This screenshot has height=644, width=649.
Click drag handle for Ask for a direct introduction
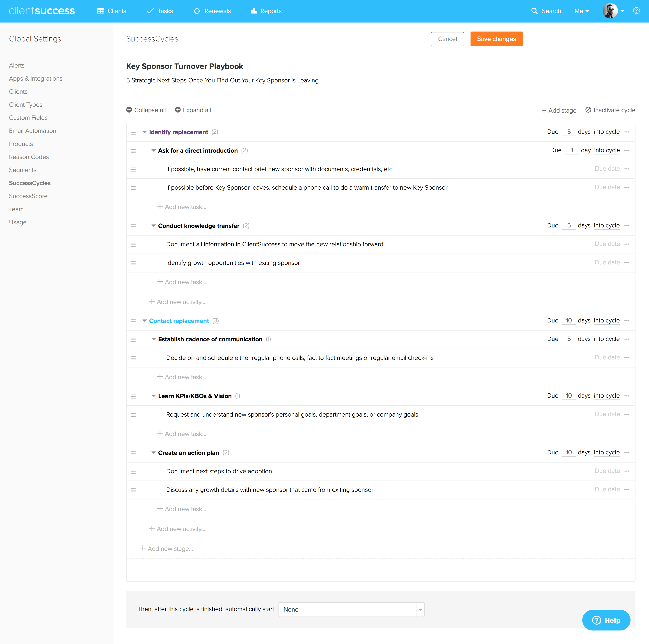(x=133, y=151)
